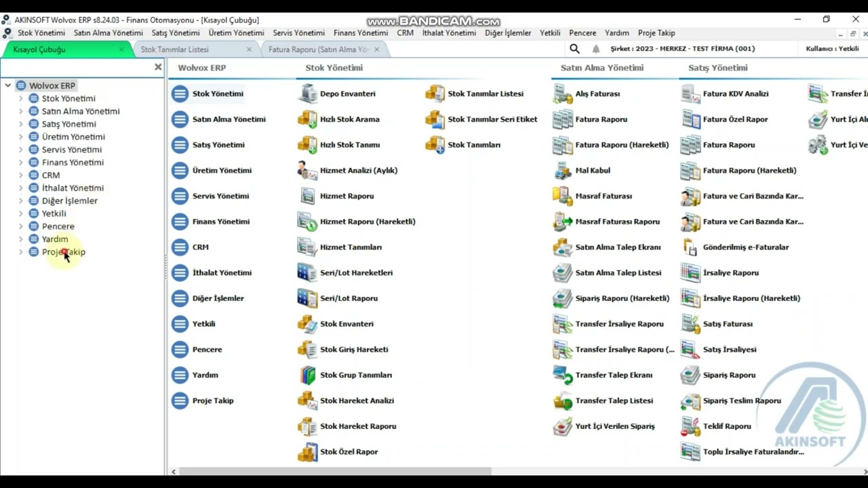Expand Satış Yönetimi tree node
The width and height of the screenshot is (868, 488).
click(x=20, y=124)
